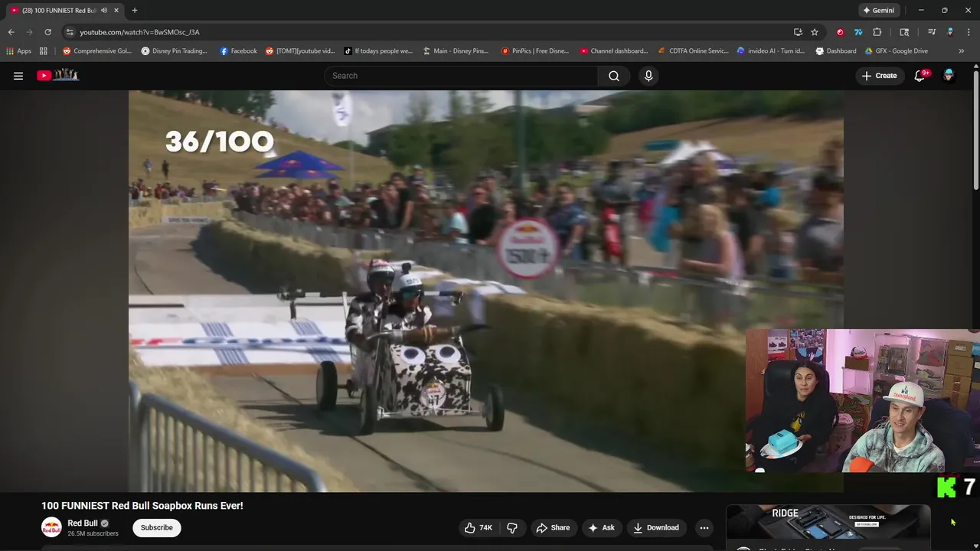980x551 pixels.
Task: Open the Channel dashboard bookmark
Action: [x=613, y=51]
